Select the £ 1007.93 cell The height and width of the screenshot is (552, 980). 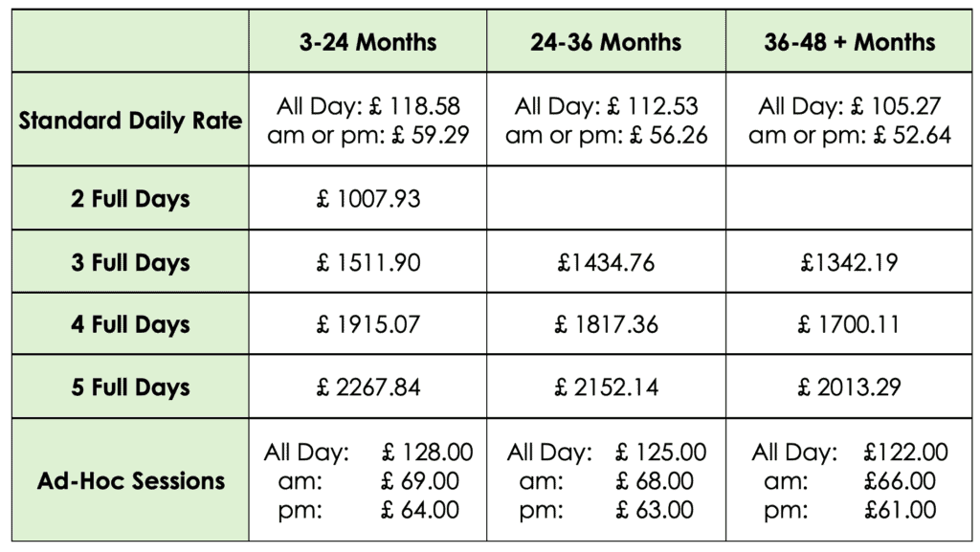coord(367,198)
